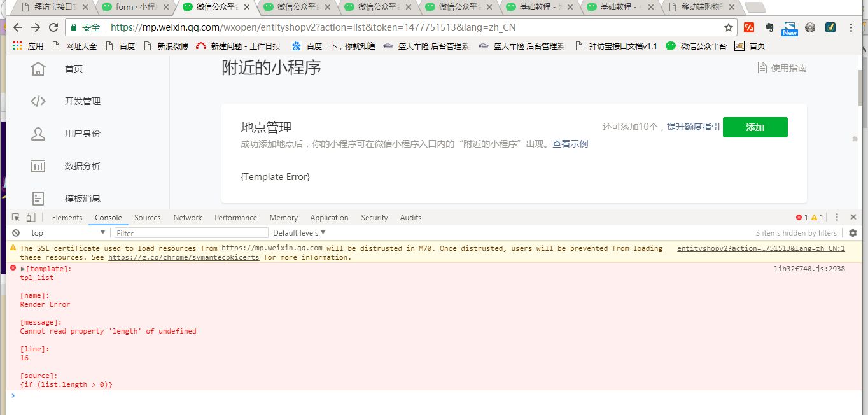Click the '3 items hidden by filters' text
The width and height of the screenshot is (868, 415).
[796, 233]
